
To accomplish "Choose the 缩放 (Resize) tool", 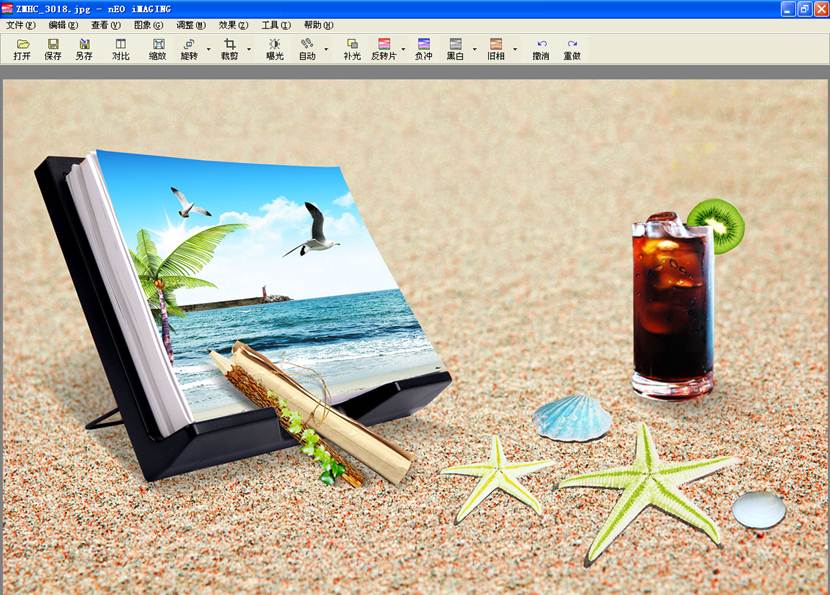I will 158,49.
